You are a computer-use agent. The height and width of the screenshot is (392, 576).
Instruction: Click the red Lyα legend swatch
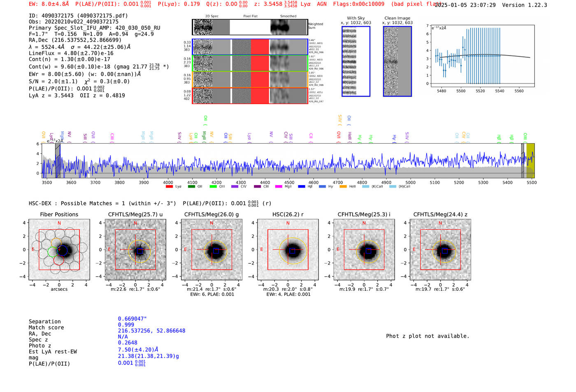pos(169,187)
